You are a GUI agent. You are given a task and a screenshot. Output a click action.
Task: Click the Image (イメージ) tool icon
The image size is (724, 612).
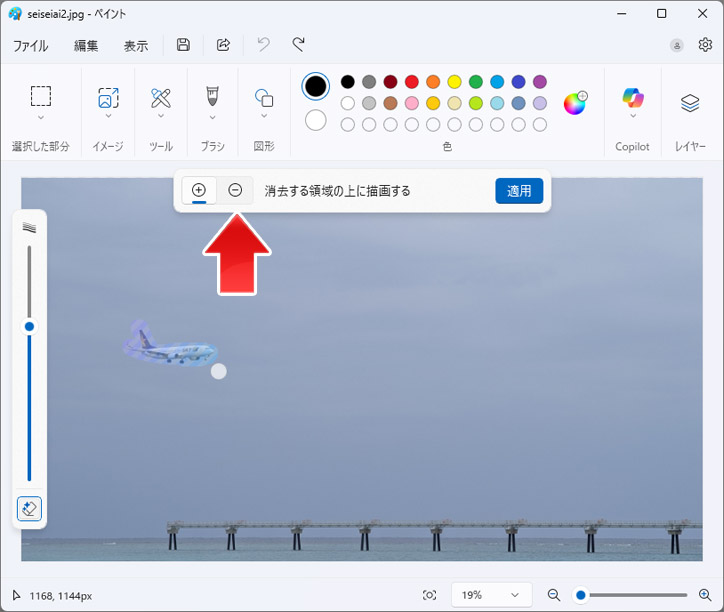coord(109,98)
